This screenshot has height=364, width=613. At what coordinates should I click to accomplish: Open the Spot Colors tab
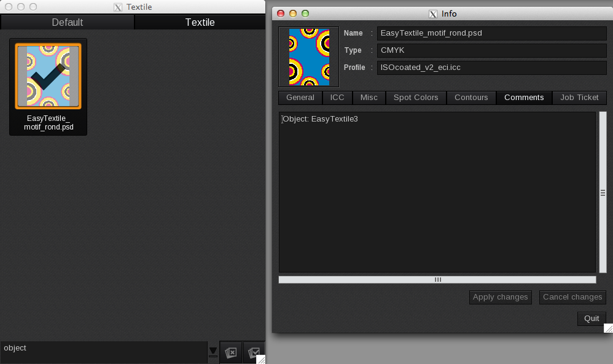pos(416,98)
